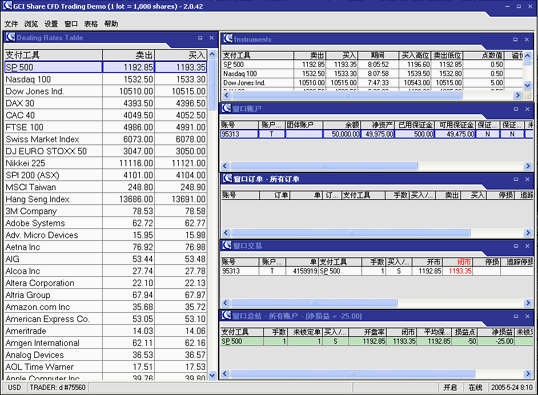Maximize the 窗口交易 panel

tap(516, 246)
